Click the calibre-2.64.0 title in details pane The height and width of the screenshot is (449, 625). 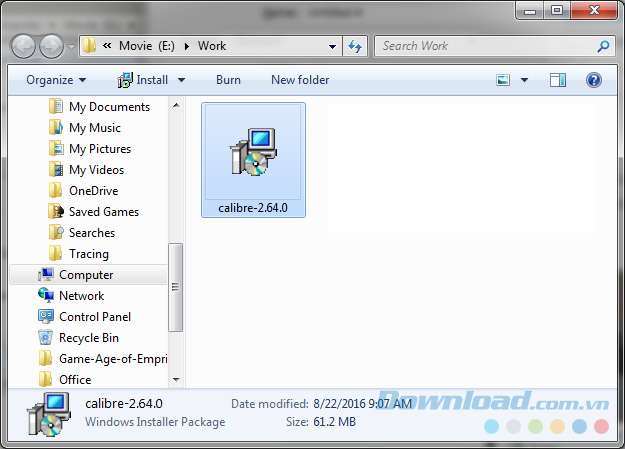point(124,404)
